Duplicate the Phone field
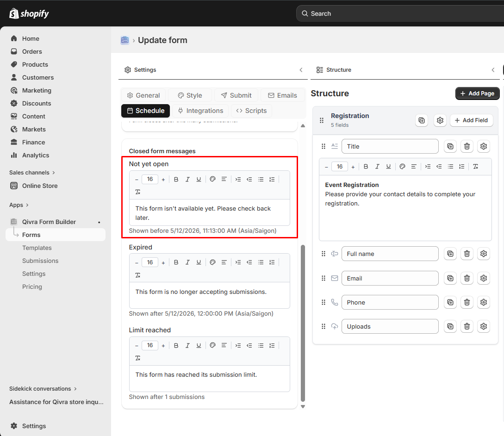504x436 pixels. coord(450,302)
